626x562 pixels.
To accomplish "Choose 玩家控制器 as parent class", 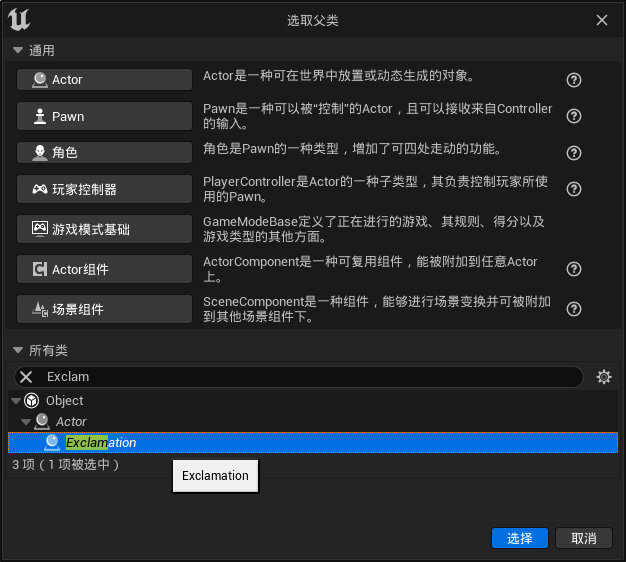I will [104, 189].
